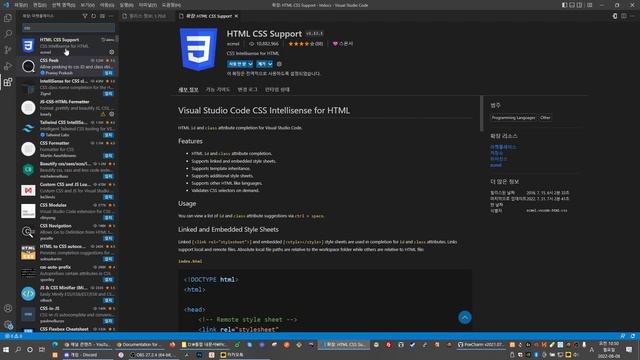Viewport: 640px width, 360px height.
Task: Select JS-CSS-HTML Formatter extension
Action: (x=67, y=108)
